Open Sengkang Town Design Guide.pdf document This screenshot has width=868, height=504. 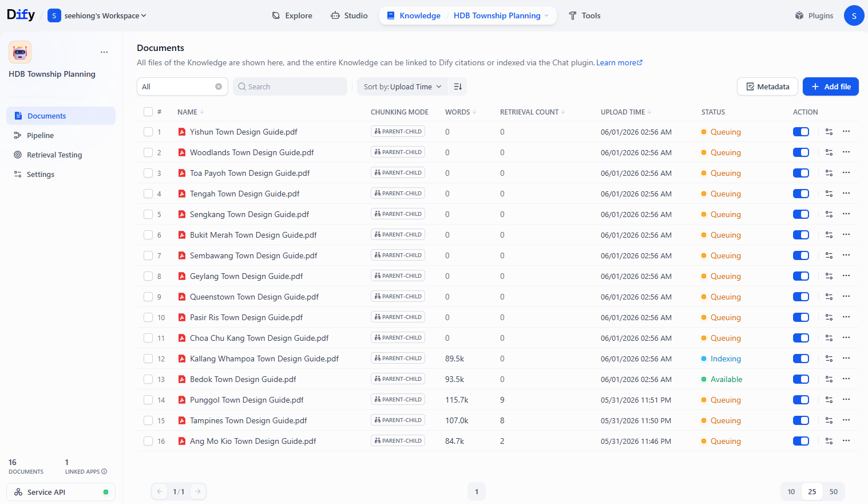click(249, 214)
